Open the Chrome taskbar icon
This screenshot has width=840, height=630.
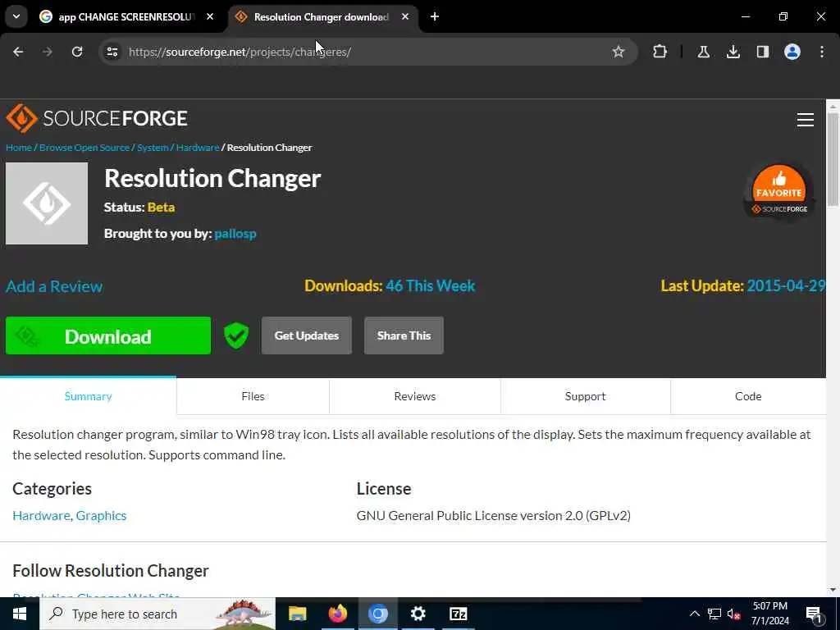377,614
